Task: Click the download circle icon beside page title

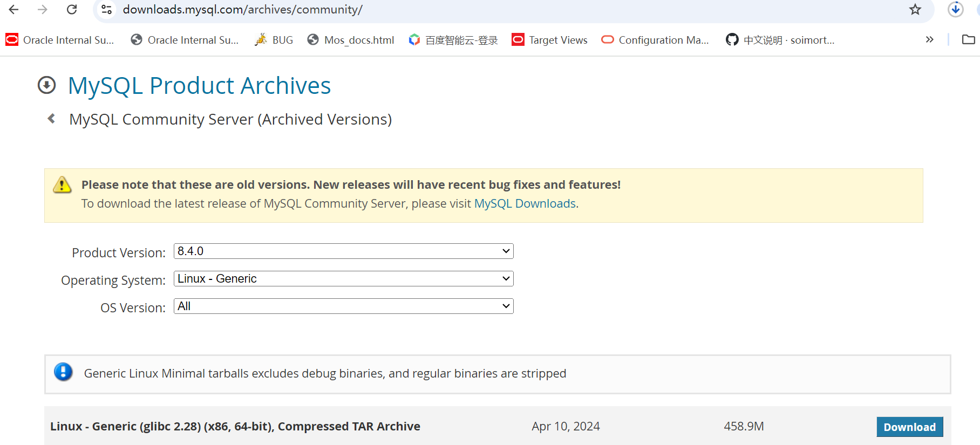Action: (47, 85)
